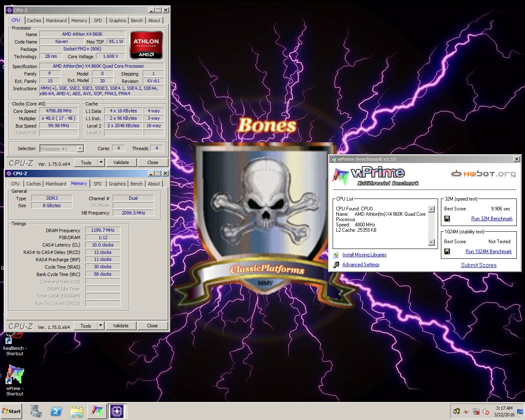This screenshot has height=420, width=525.
Task: Click the save icon beside Run 32M Benchmark
Action: pyautogui.click(x=447, y=219)
